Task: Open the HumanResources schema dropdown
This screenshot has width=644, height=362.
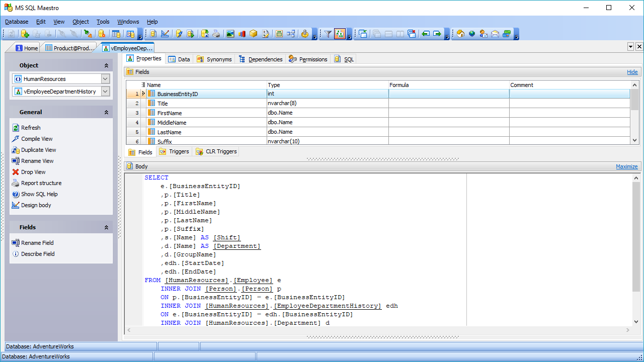Action: [105, 79]
